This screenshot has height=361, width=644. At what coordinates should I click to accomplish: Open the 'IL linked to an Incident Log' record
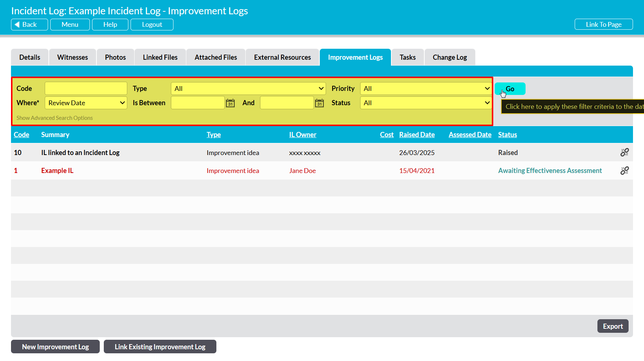tap(80, 152)
